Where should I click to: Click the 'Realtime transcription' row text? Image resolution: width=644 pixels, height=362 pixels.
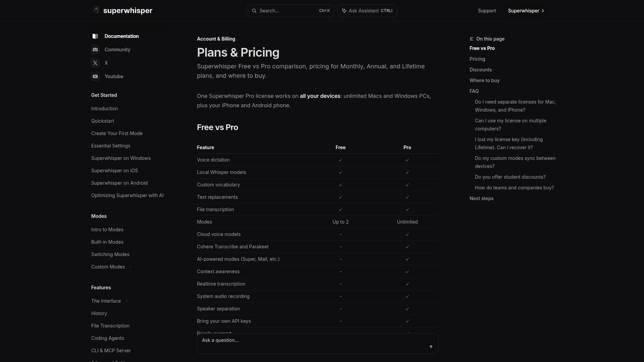pyautogui.click(x=221, y=284)
